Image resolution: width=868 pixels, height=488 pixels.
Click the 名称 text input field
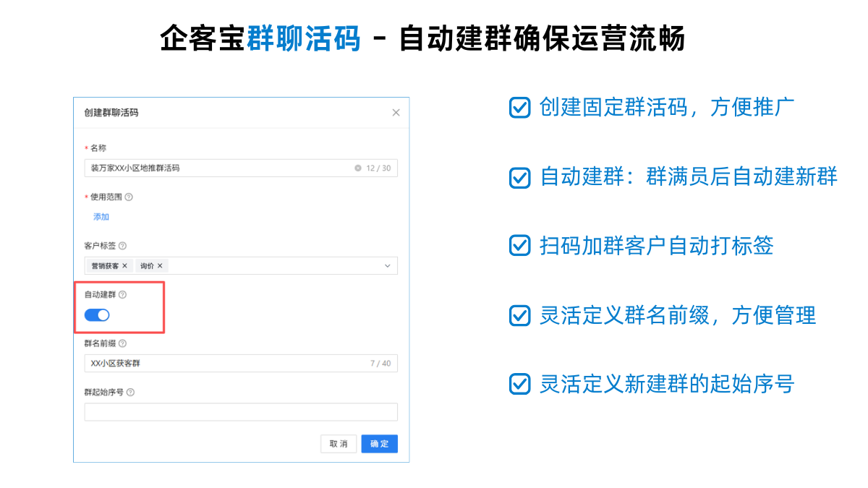(x=217, y=168)
